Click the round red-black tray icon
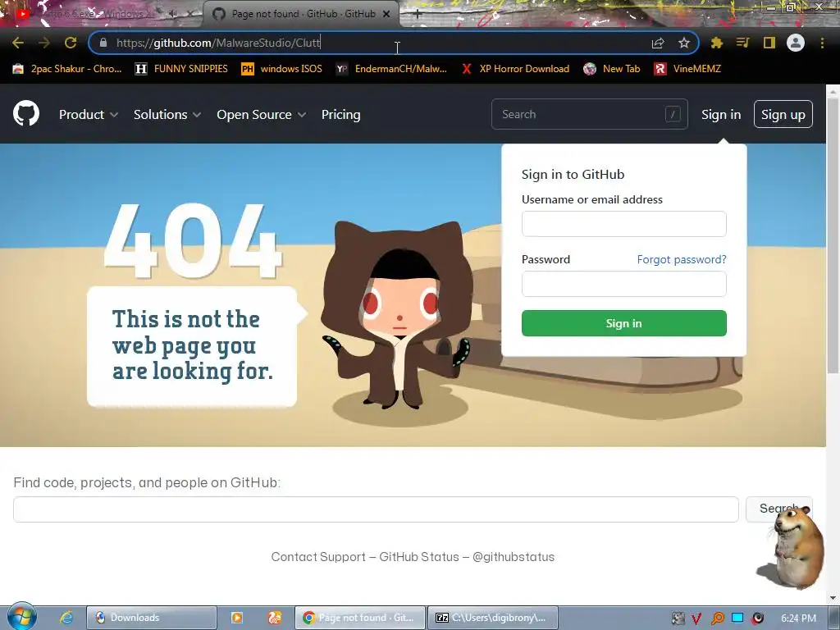The height and width of the screenshot is (630, 840). click(x=757, y=619)
